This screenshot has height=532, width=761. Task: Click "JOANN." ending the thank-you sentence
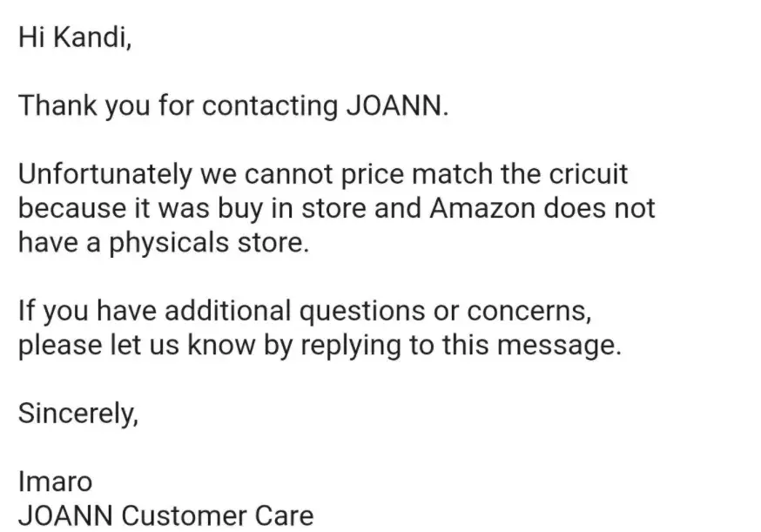397,106
